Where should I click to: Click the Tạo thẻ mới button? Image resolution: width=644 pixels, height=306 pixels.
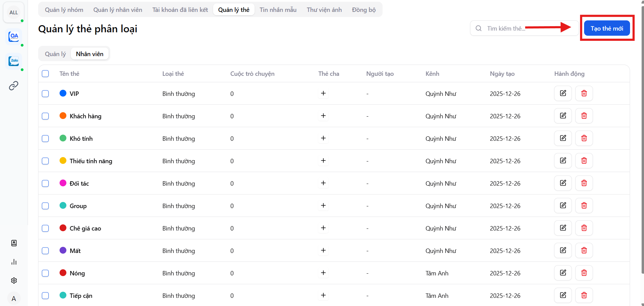point(607,29)
